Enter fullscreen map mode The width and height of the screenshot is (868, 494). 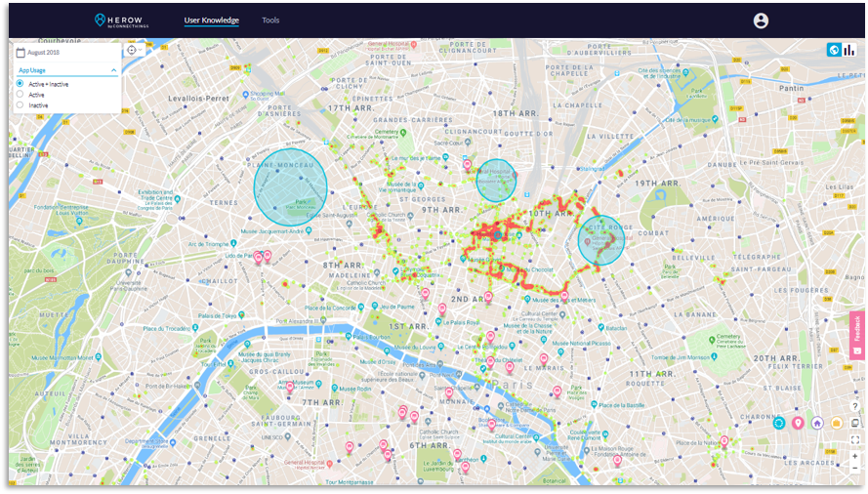(855, 439)
